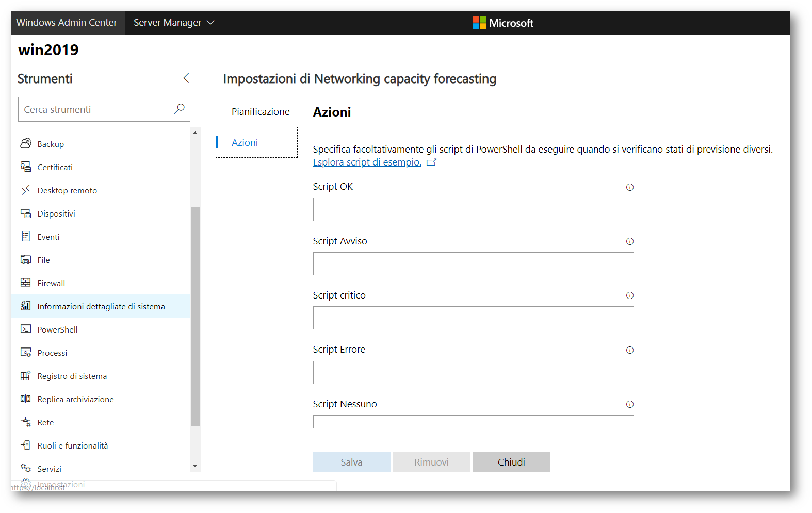
Task: Click the tools list scroll up arrow
Action: [195, 133]
